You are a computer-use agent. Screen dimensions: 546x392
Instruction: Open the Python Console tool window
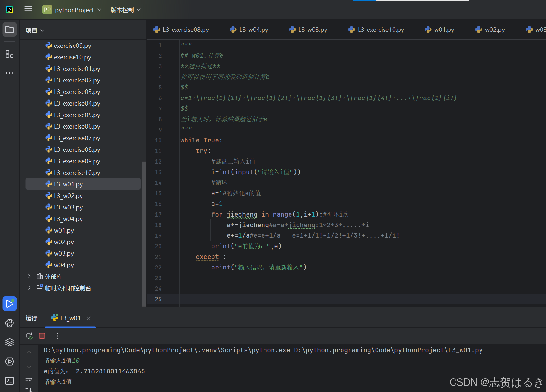(x=9, y=323)
